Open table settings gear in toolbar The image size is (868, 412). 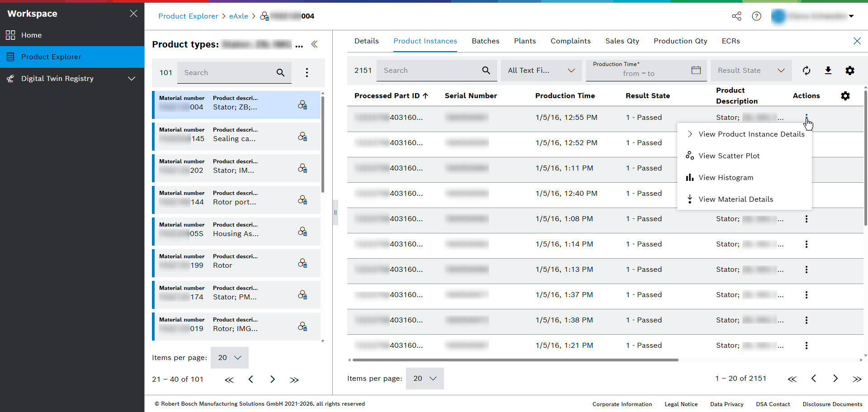pyautogui.click(x=850, y=71)
